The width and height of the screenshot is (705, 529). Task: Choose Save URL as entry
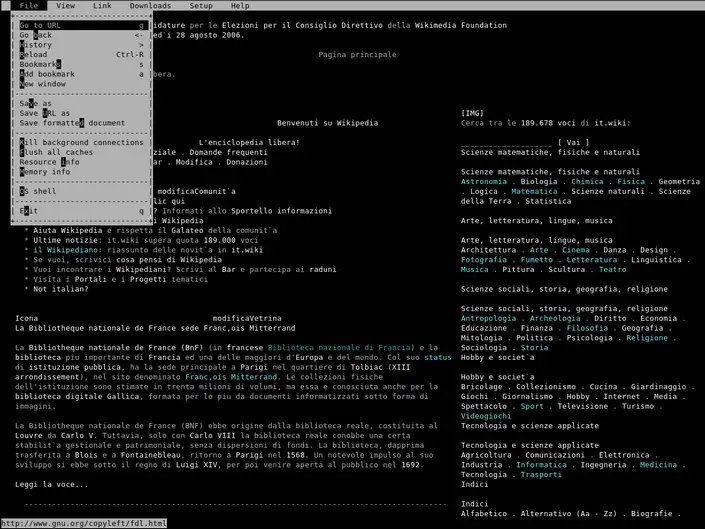82,113
